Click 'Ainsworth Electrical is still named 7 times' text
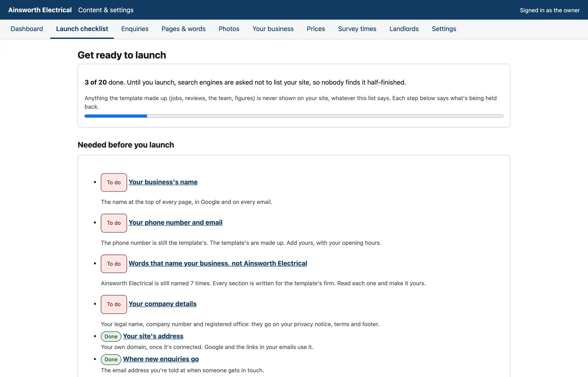This screenshot has height=377, width=588. point(263,283)
